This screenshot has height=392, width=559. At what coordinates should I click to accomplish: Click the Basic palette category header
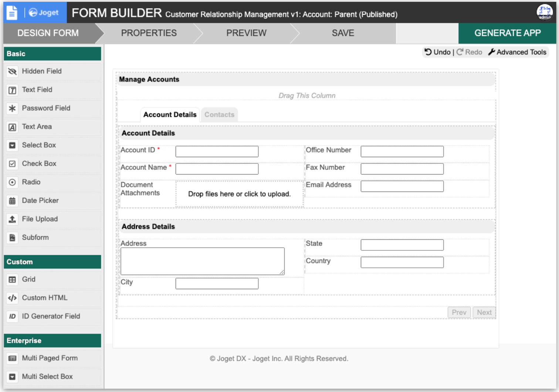[52, 54]
